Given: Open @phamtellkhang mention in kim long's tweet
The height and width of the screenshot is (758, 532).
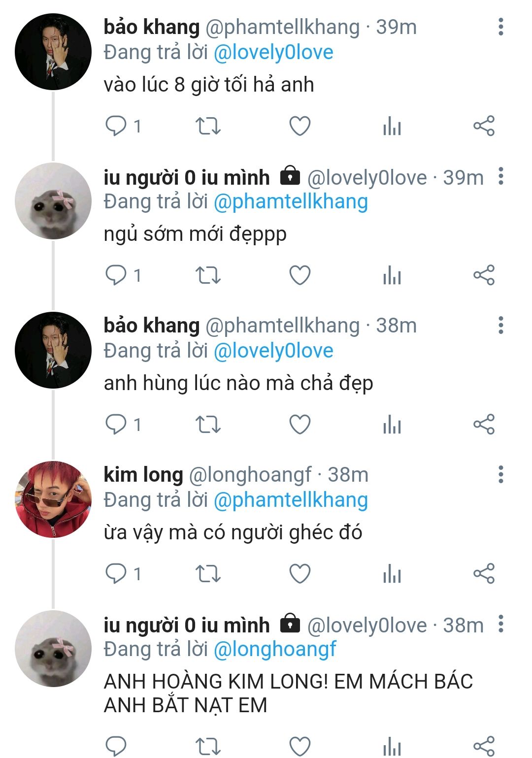Looking at the screenshot, I should point(291,500).
